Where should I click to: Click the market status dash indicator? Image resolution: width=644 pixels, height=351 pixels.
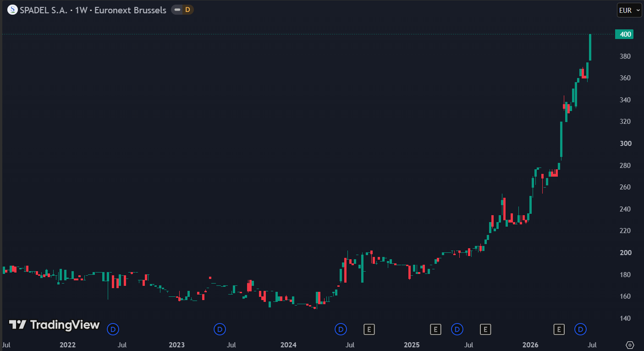point(177,10)
